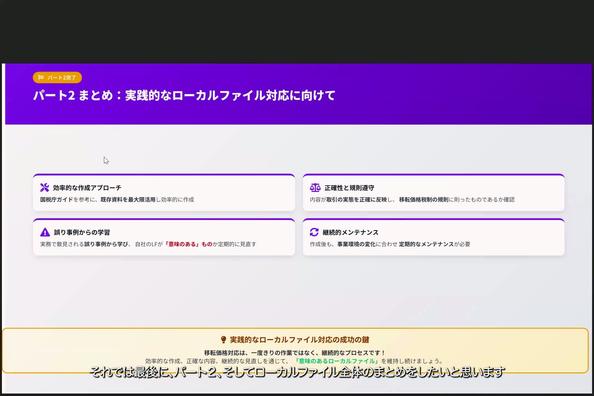Image resolution: width=594 pixels, height=396 pixels.
Task: Click the warning triangle icon beside 誤り事例からの学習
Action: click(45, 232)
